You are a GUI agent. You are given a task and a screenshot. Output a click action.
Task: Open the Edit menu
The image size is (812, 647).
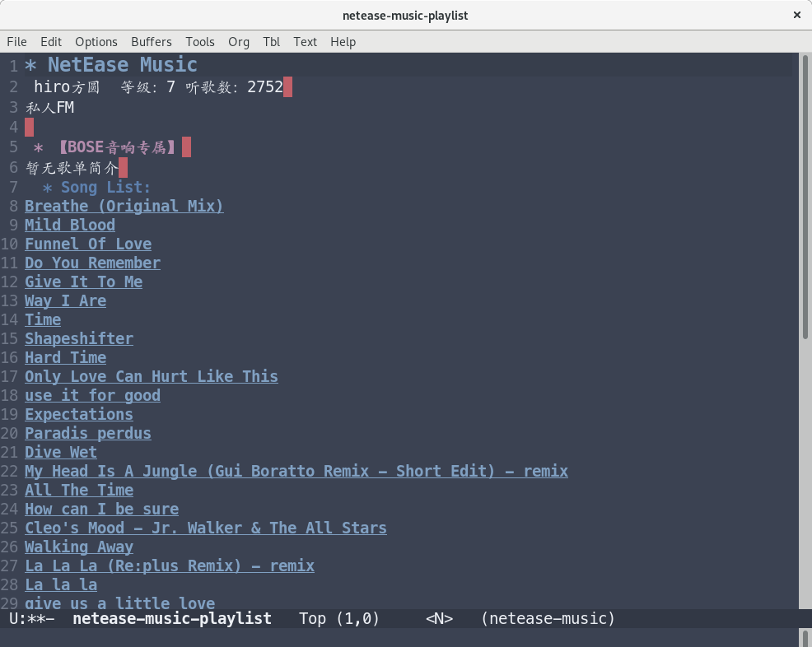(51, 42)
